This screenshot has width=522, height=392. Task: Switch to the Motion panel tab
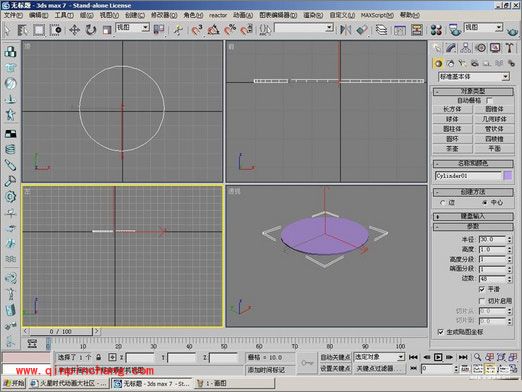point(480,48)
